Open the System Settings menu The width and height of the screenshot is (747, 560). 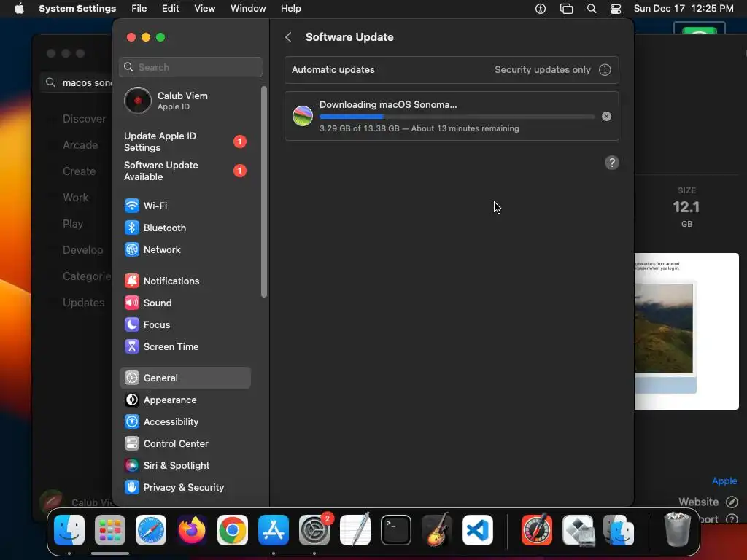point(77,9)
